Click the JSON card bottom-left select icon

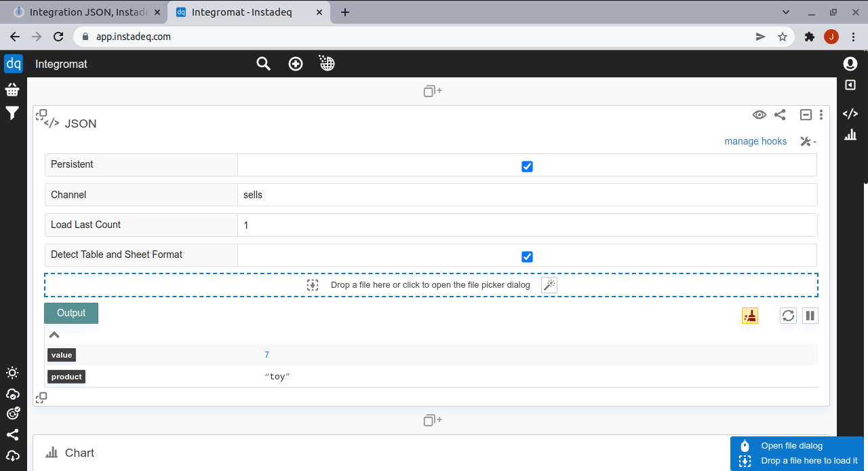pos(41,397)
